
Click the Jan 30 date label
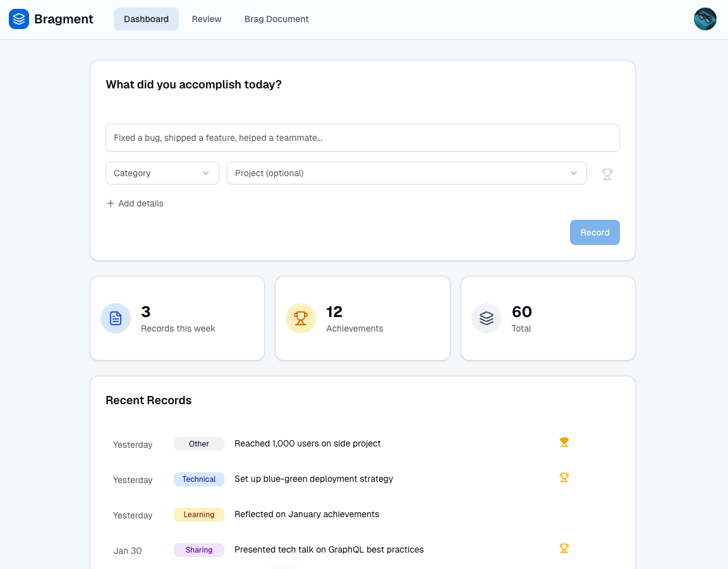tap(128, 551)
